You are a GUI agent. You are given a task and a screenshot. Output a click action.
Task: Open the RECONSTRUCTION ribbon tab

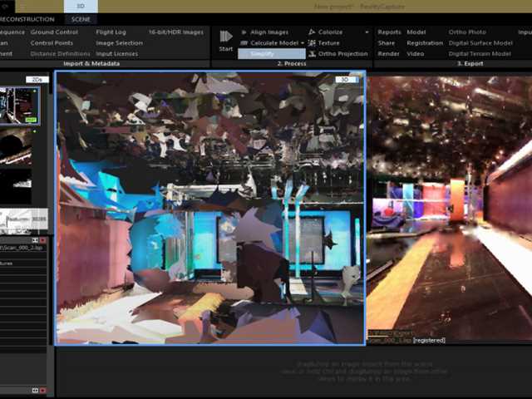30,19
